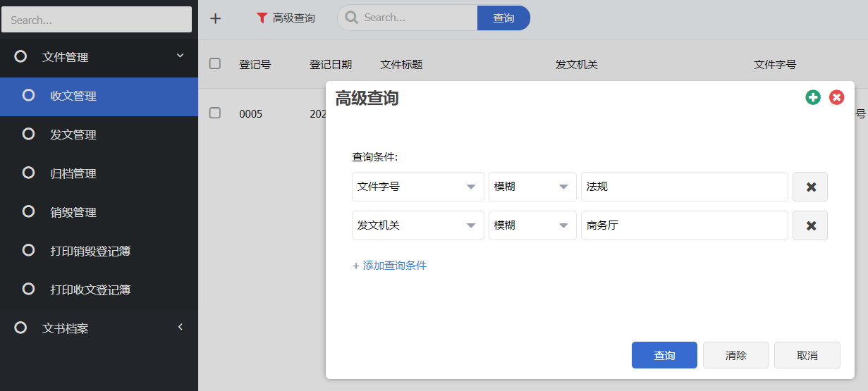Open 打印销毁登记簿 in the sidebar
The width and height of the screenshot is (868, 391).
[99, 252]
